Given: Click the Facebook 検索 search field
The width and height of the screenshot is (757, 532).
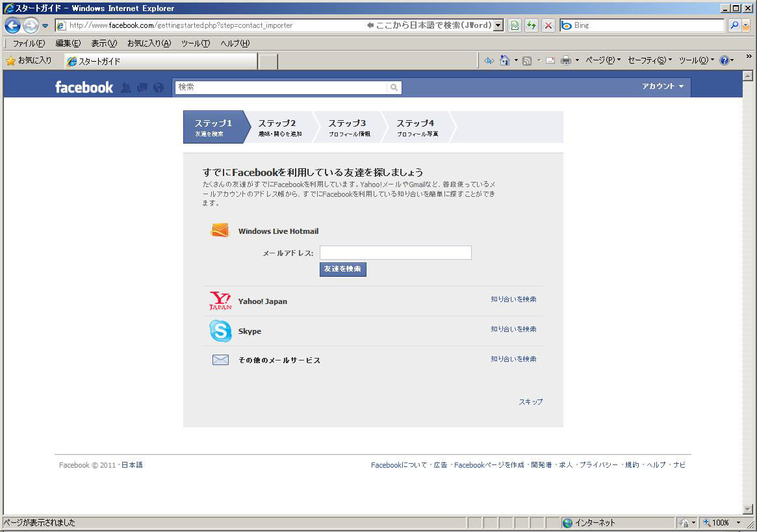Looking at the screenshot, I should (x=281, y=88).
